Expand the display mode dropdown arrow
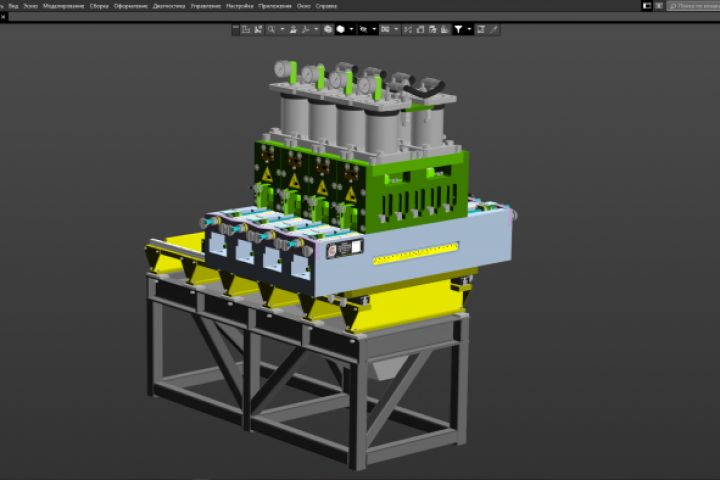The width and height of the screenshot is (720, 480). [x=351, y=29]
